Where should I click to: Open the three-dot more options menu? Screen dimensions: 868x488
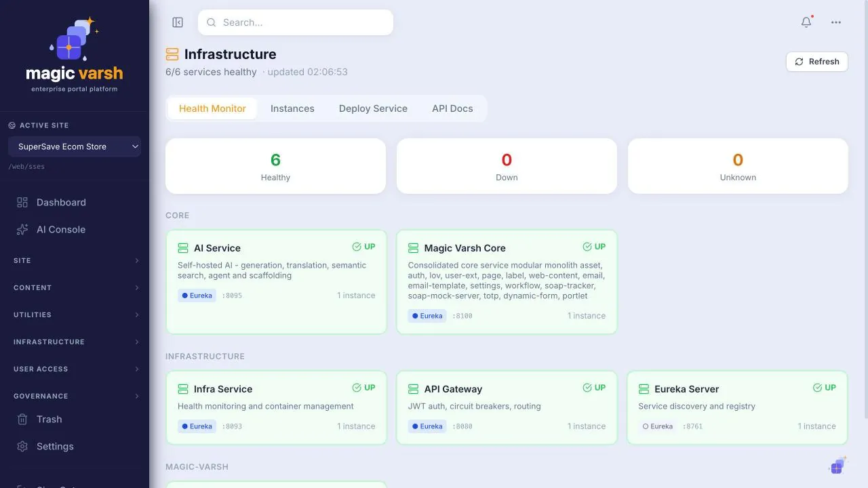point(836,22)
